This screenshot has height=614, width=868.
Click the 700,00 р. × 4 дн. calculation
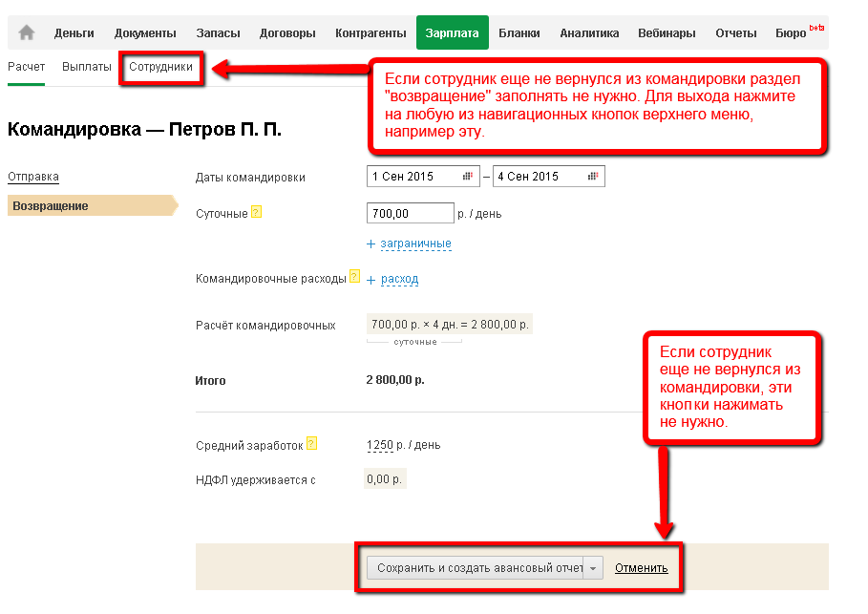[450, 325]
